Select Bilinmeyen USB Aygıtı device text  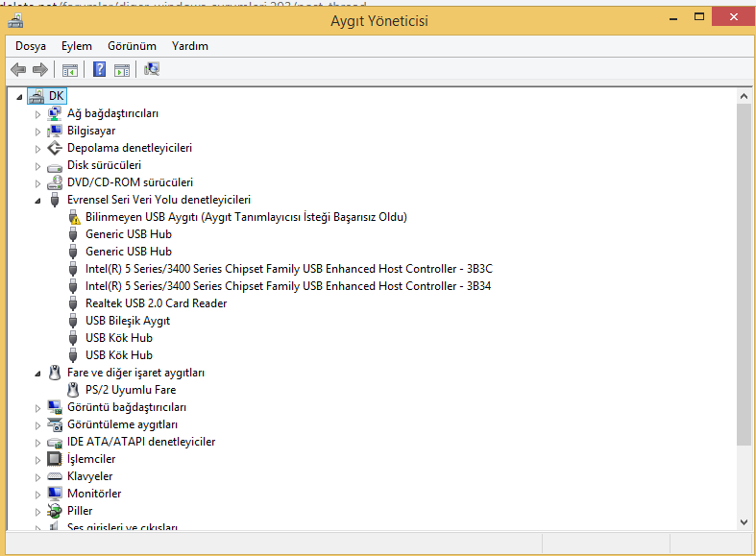(246, 217)
